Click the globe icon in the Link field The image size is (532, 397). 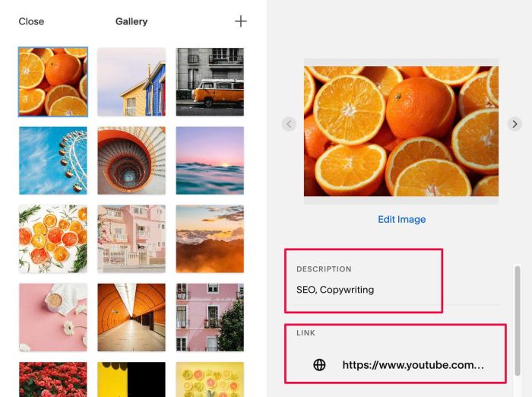[319, 365]
